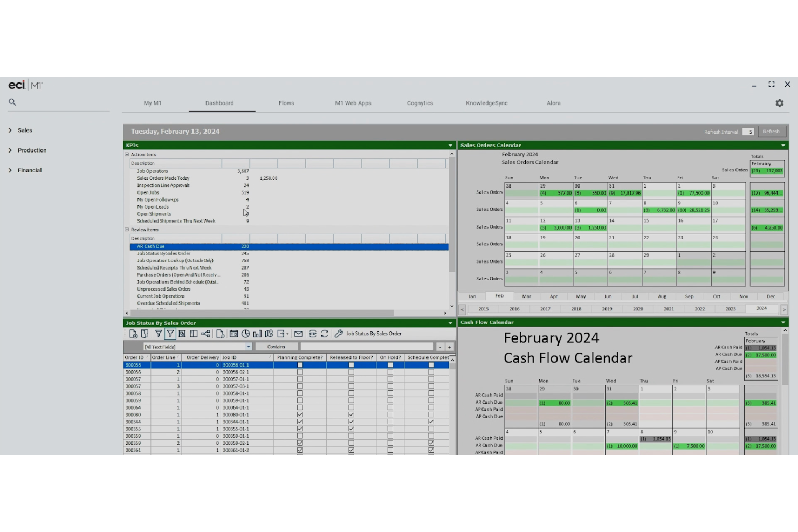Click the Contains filter operator button
Screen dimensions: 798x532
coord(276,347)
